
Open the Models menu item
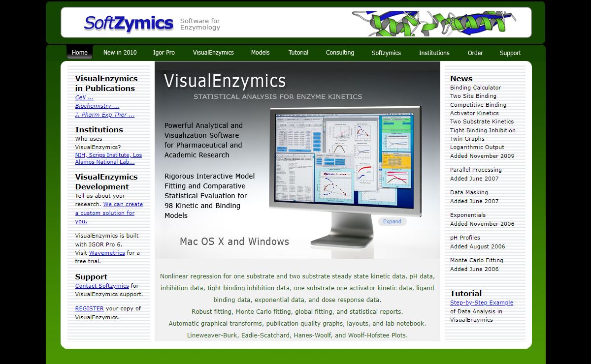(x=260, y=53)
